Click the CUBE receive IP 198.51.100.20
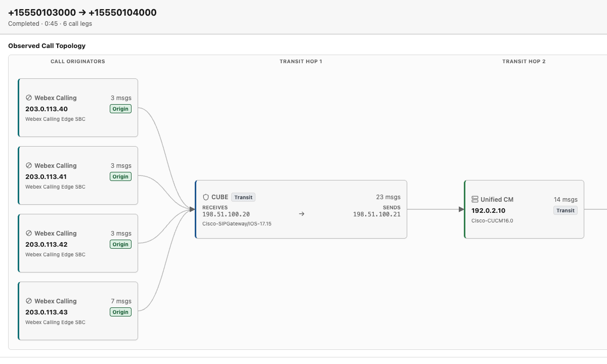Screen dimensions: 607x364 click(x=226, y=214)
